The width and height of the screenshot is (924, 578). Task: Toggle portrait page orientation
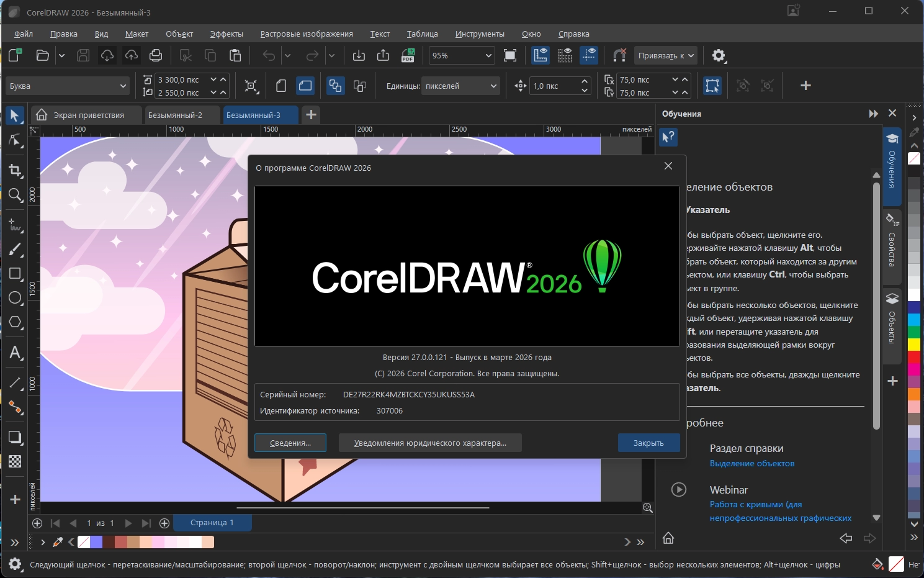pos(281,86)
